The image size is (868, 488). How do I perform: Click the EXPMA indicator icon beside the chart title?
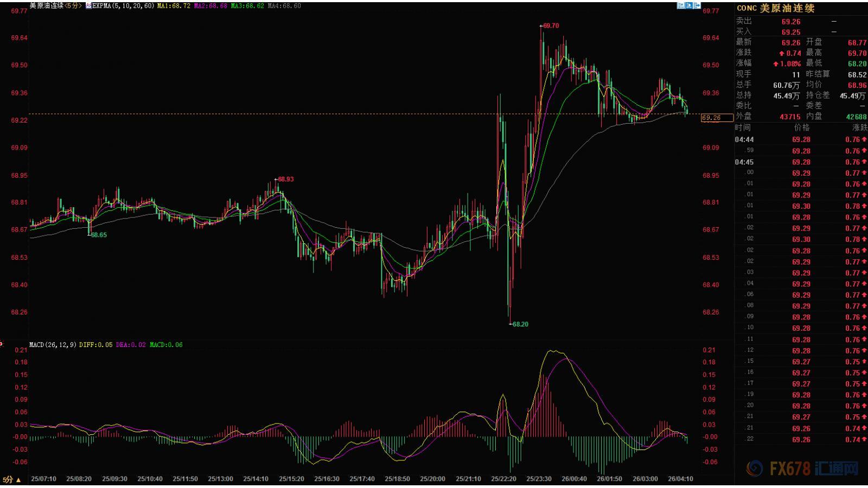coord(88,6)
